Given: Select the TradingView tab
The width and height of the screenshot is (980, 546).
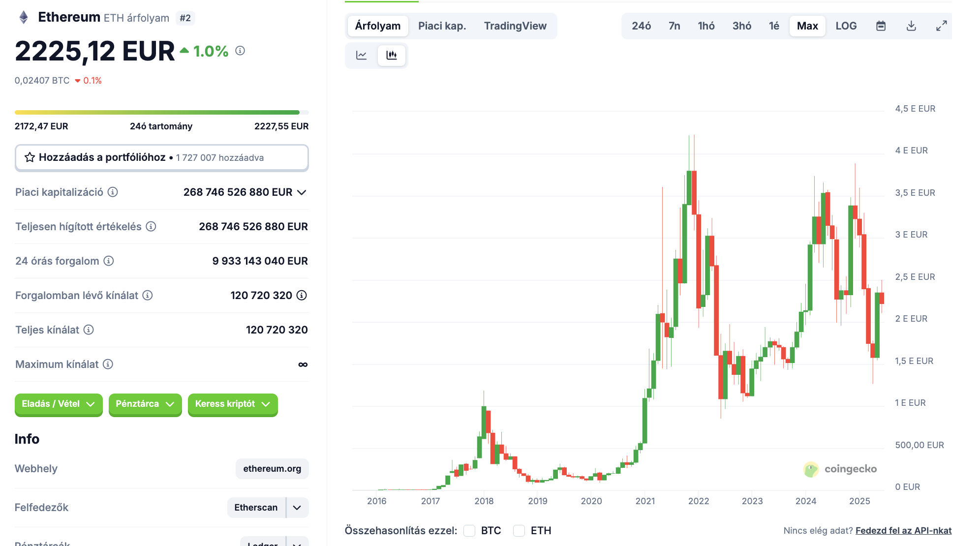Looking at the screenshot, I should click(x=515, y=26).
